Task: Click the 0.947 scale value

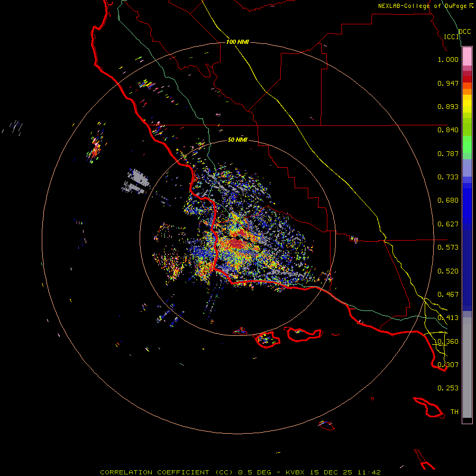Action: pos(448,83)
